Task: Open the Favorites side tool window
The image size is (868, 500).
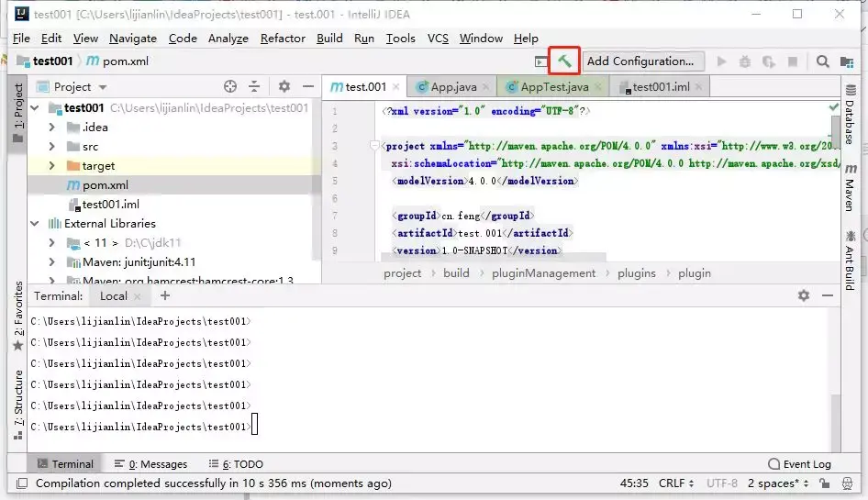Action: pyautogui.click(x=18, y=316)
